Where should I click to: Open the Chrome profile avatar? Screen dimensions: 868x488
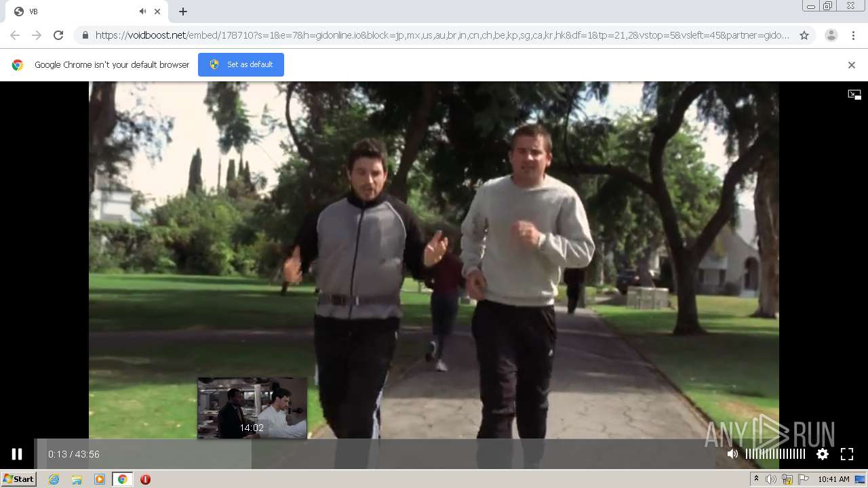point(831,35)
